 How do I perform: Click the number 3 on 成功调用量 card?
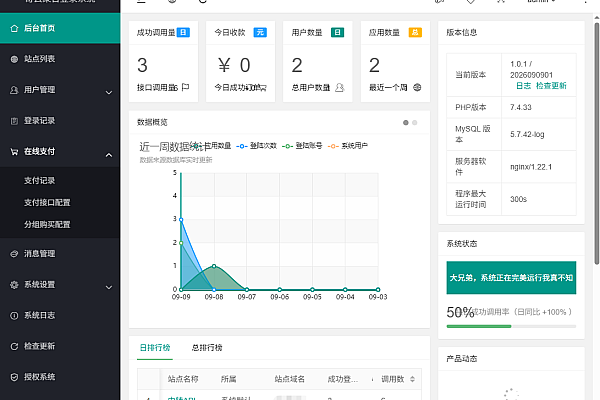[142, 65]
